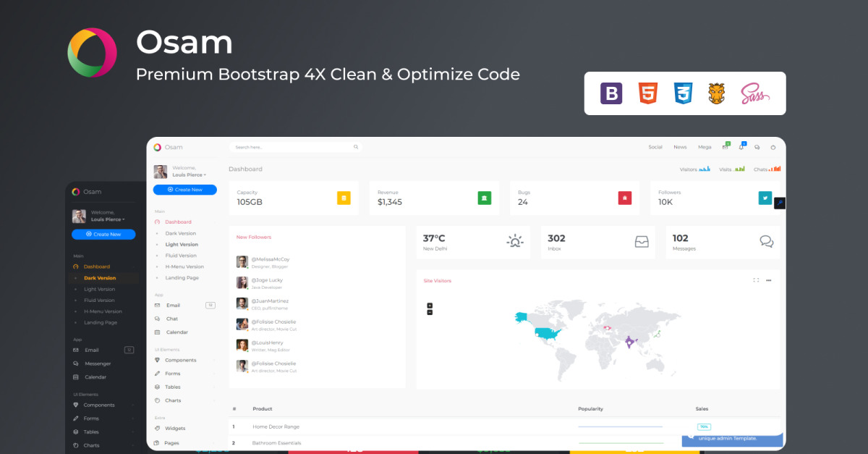Viewport: 868px width, 454px height.
Task: Click Home Decor Range popularity bar
Action: (620, 426)
